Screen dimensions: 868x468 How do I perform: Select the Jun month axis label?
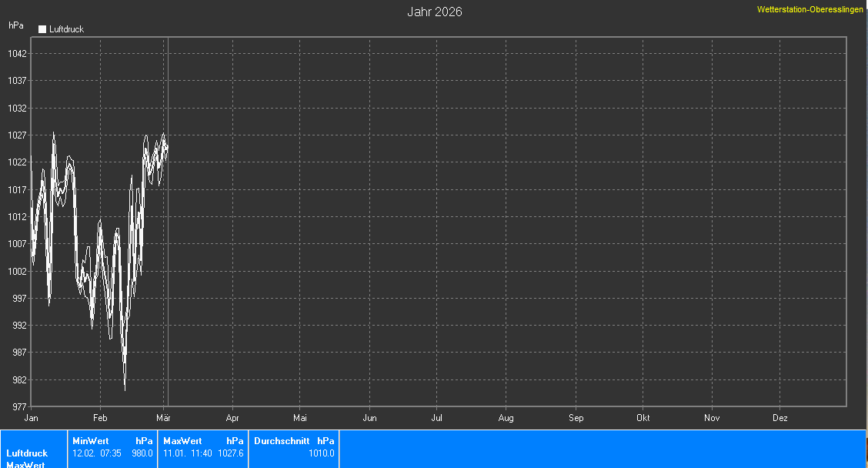pyautogui.click(x=369, y=418)
